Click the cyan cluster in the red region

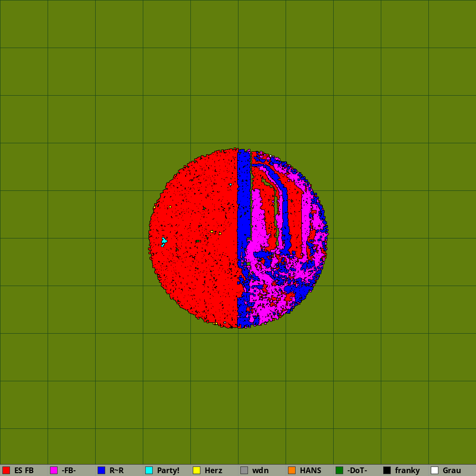(164, 242)
